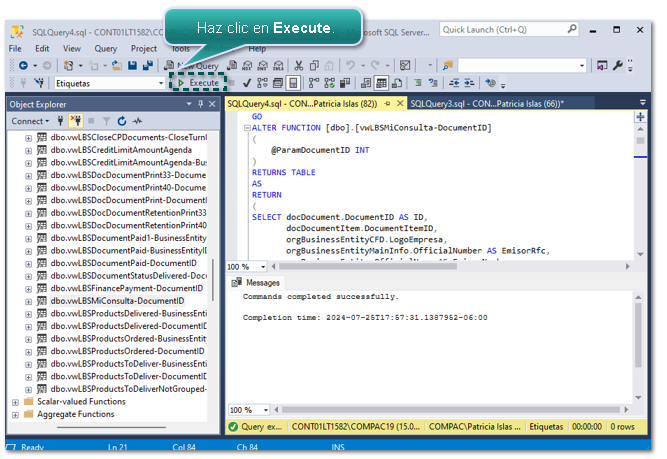Click the Decrease Indent icon
The image size is (667, 459).
[x=454, y=83]
